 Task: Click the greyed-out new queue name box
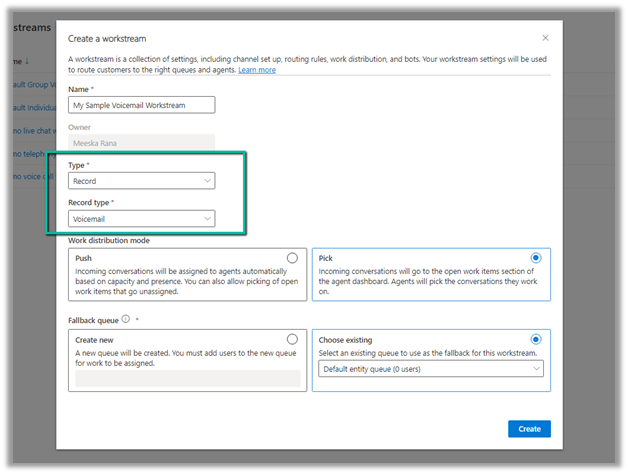(x=187, y=379)
